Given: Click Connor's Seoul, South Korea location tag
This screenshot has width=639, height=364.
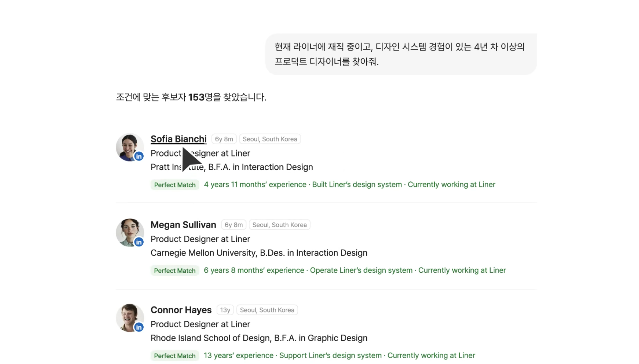Looking at the screenshot, I should click(267, 310).
